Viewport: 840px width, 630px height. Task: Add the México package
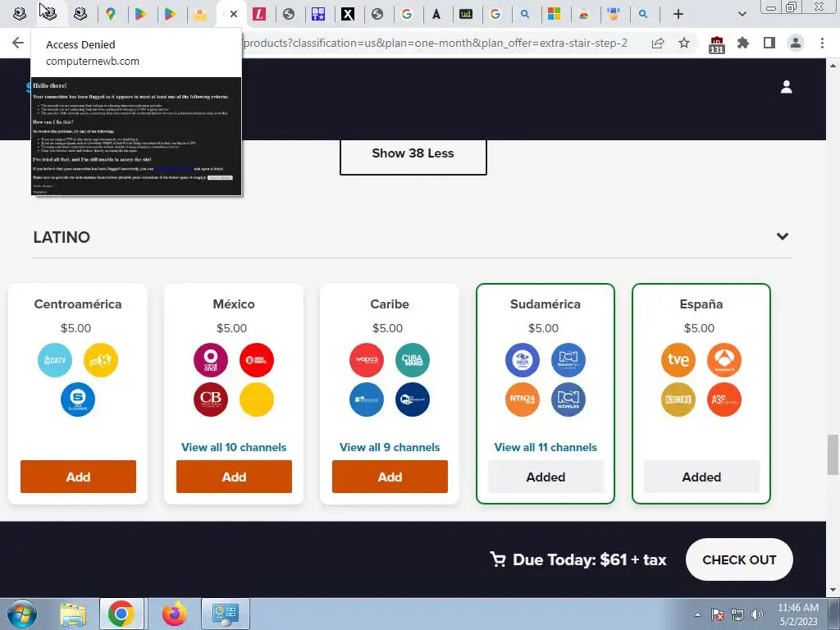pos(234,477)
